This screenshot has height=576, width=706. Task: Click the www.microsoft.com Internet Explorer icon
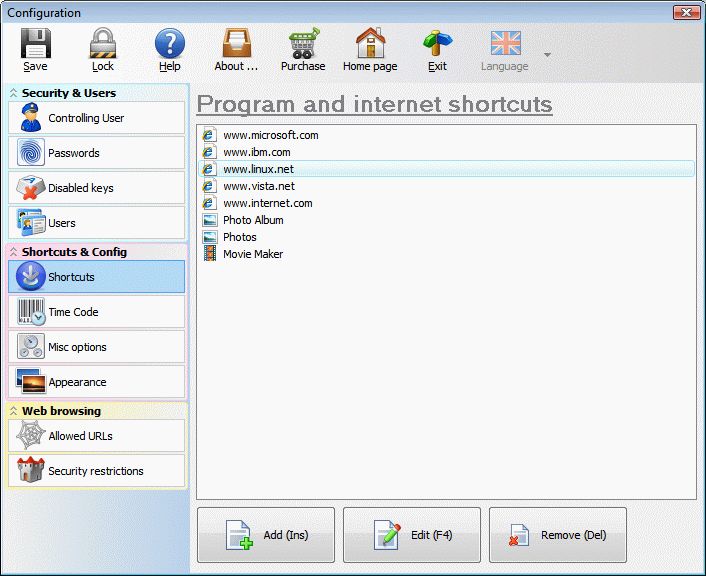tap(209, 135)
